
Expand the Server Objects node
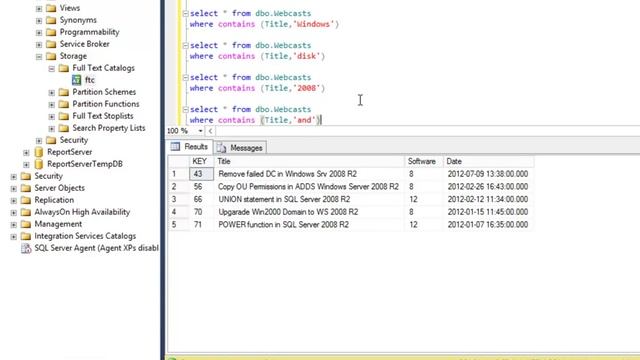tap(13, 189)
